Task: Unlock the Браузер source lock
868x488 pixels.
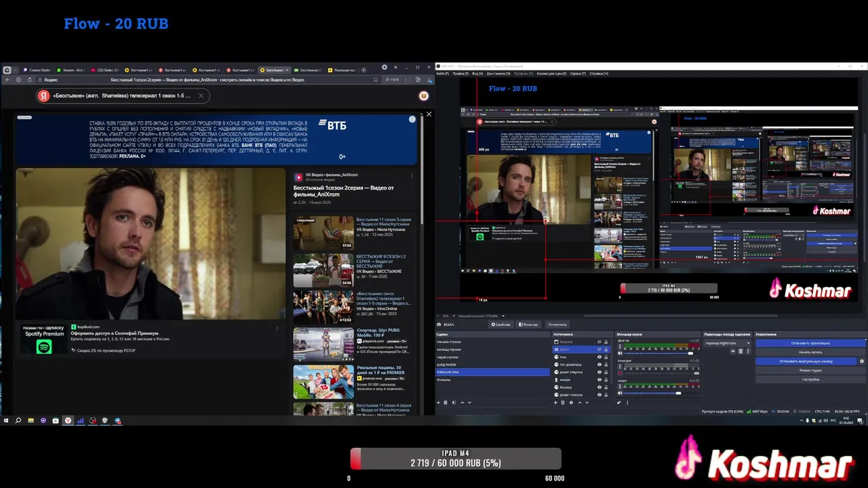Action: [606, 342]
